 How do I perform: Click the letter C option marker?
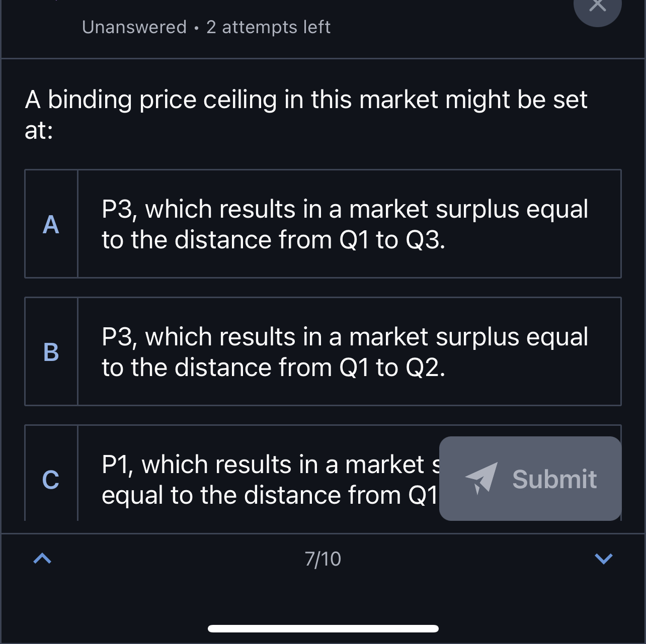coord(51,480)
